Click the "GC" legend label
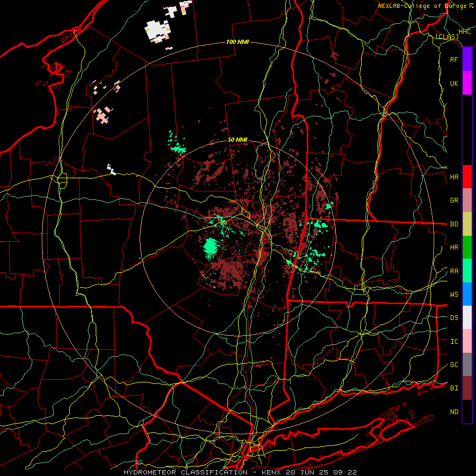This screenshot has height=476, width=476. tap(454, 365)
